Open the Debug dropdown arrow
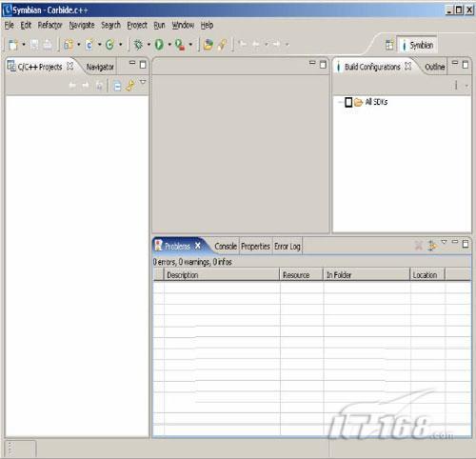Image resolution: width=476 pixels, height=459 pixels. click(149, 45)
